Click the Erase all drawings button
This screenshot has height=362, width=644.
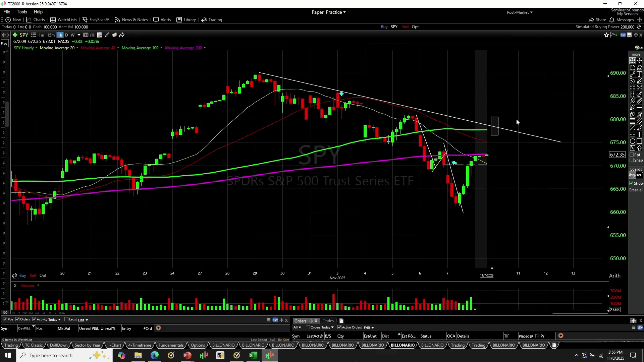[x=636, y=190]
